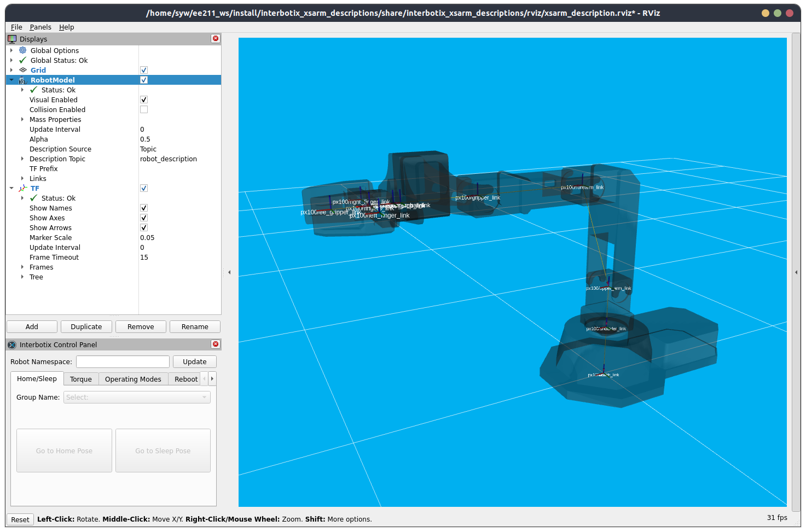This screenshot has width=806, height=532.
Task: Click the Grid display icon
Action: (x=23, y=70)
